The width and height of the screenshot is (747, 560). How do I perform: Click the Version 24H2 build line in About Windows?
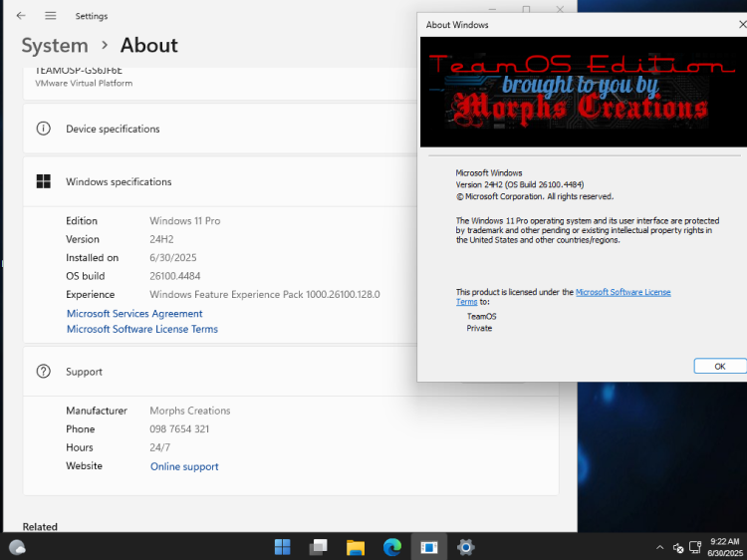[520, 184]
